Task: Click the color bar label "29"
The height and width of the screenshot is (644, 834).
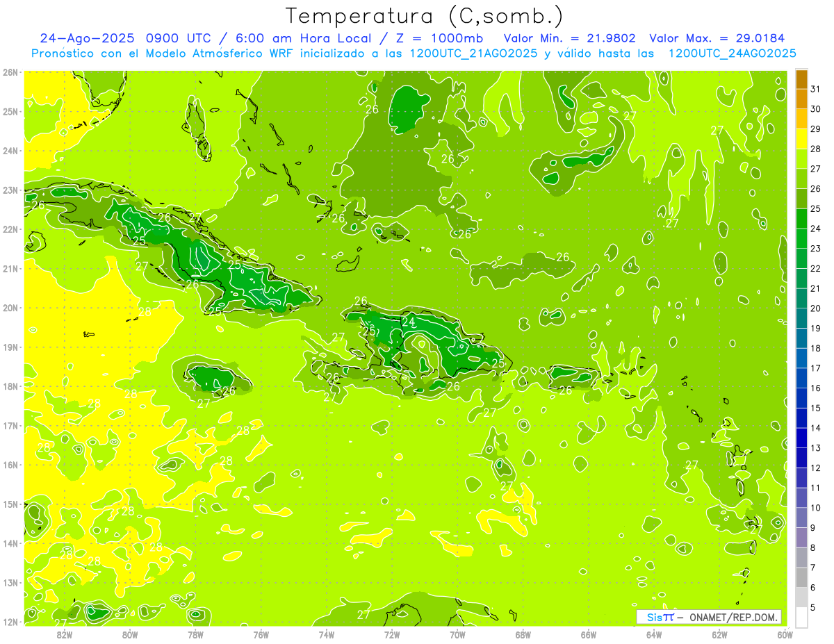Action: pyautogui.click(x=816, y=129)
